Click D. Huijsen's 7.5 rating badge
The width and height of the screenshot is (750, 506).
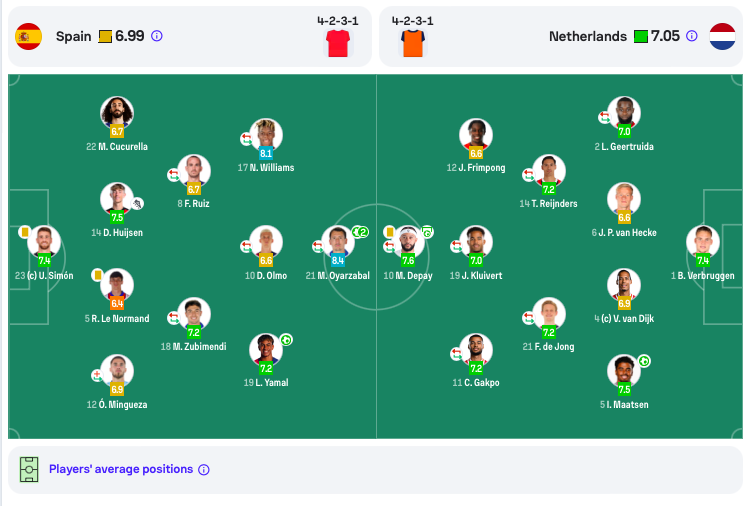coord(117,218)
